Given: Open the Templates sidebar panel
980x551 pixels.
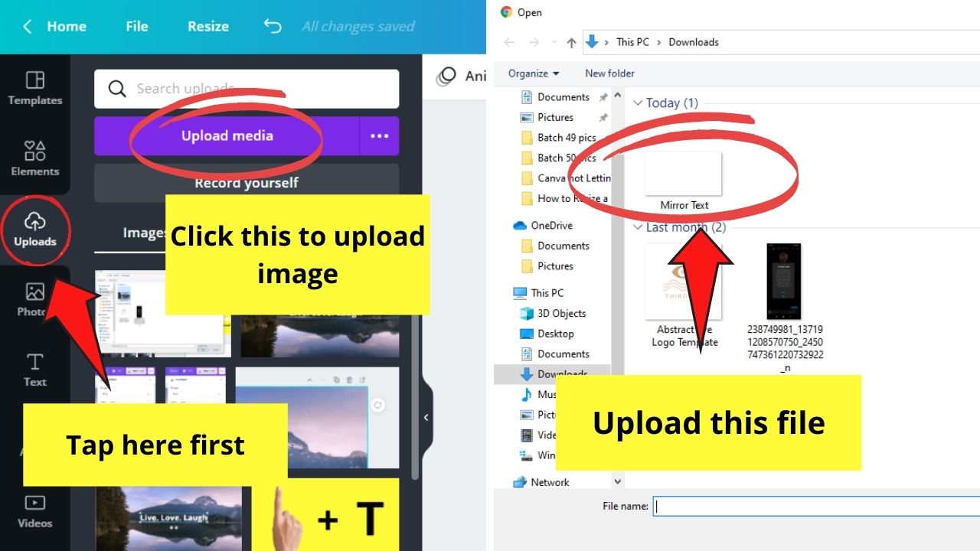Looking at the screenshot, I should tap(34, 89).
